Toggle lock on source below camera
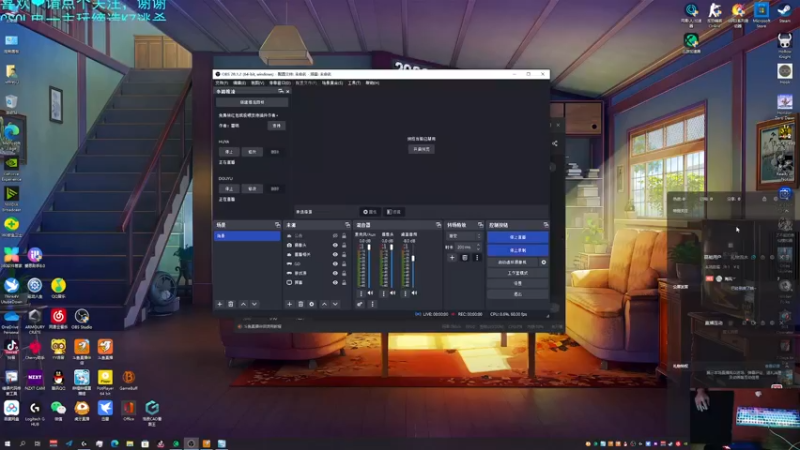 tap(344, 255)
